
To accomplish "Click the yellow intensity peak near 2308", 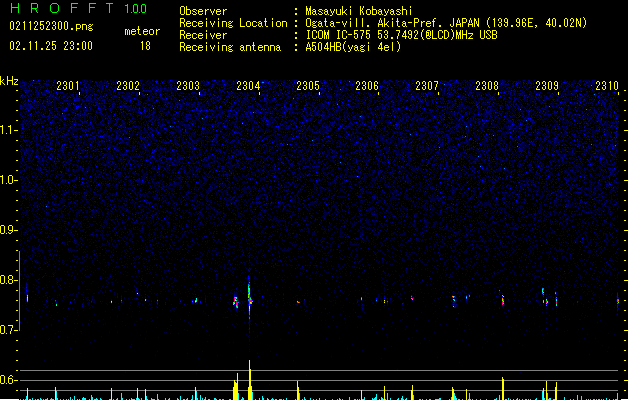I will pos(503,388).
